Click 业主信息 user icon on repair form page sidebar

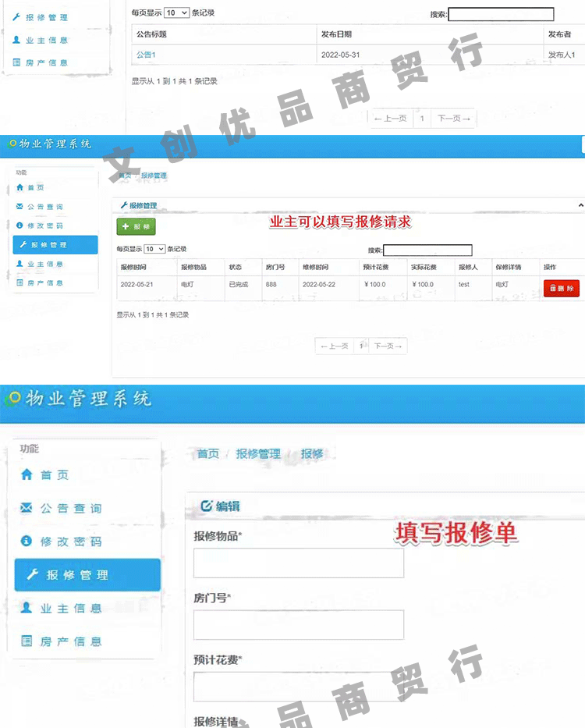27,608
